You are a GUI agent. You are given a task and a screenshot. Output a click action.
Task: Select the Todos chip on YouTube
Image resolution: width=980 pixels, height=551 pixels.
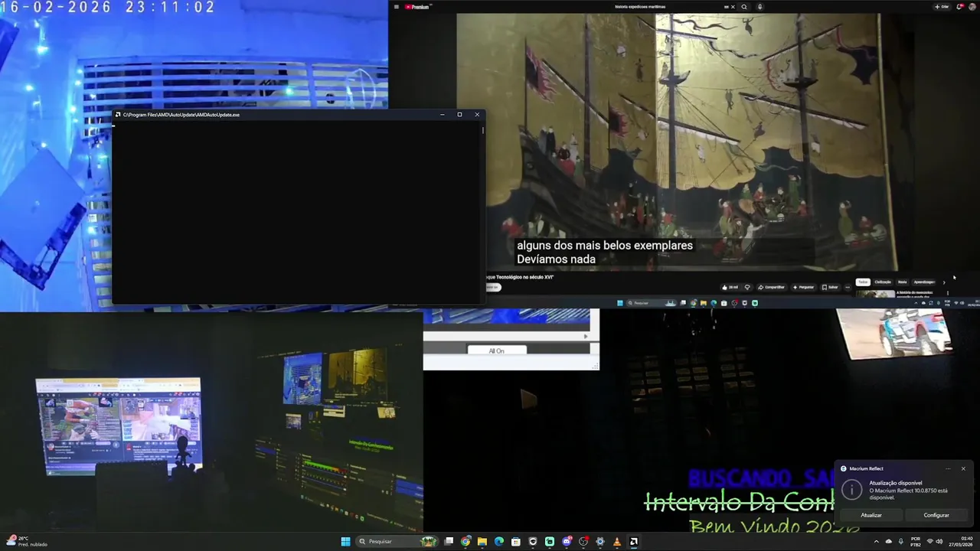click(x=863, y=282)
